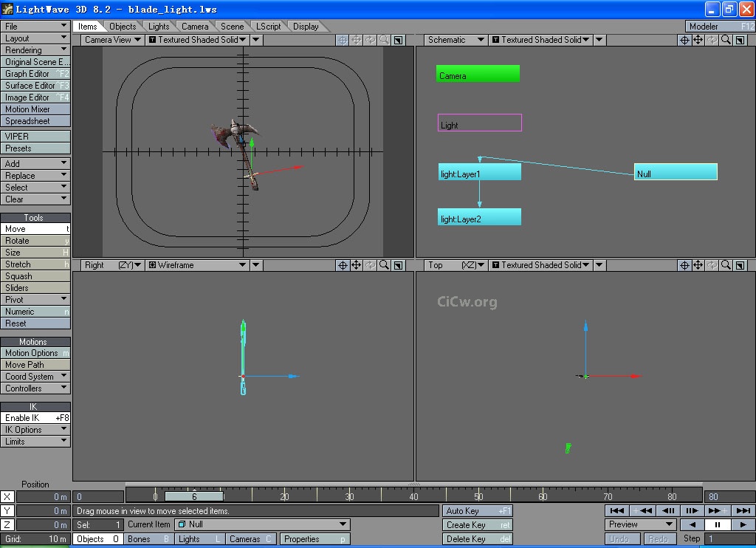Go to the next keyframe
The height and width of the screenshot is (548, 756).
point(718,510)
